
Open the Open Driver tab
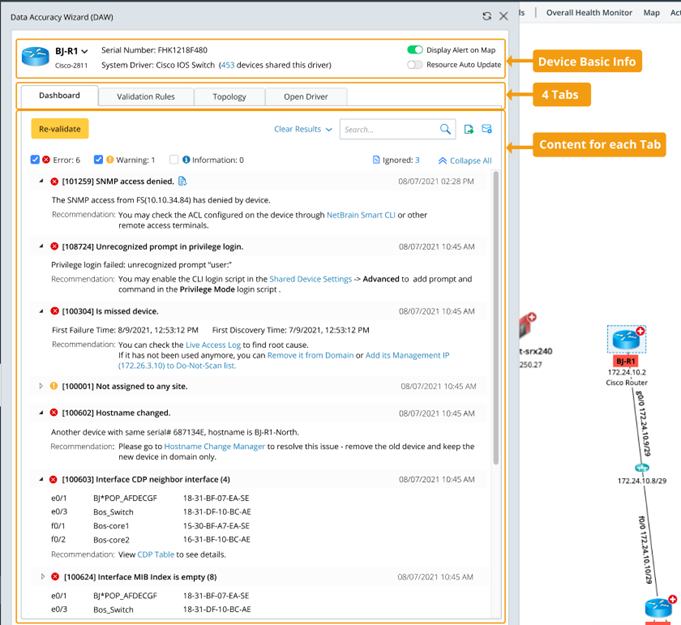pyautogui.click(x=306, y=96)
